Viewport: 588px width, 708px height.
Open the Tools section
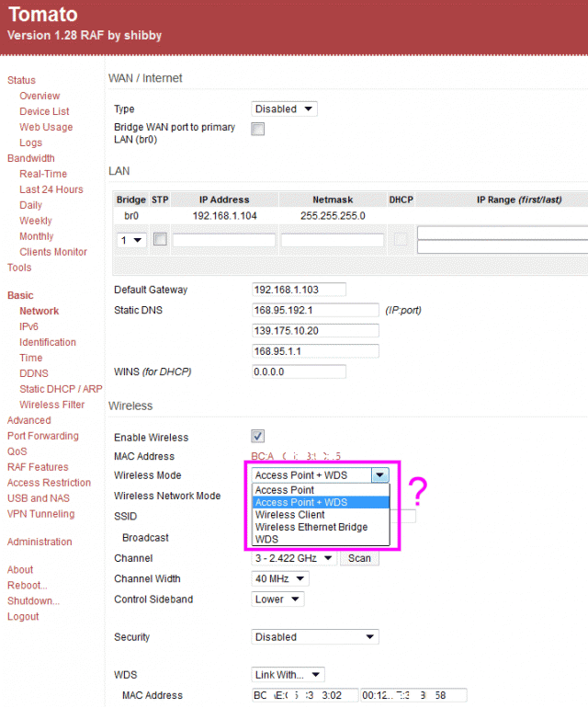click(19, 268)
